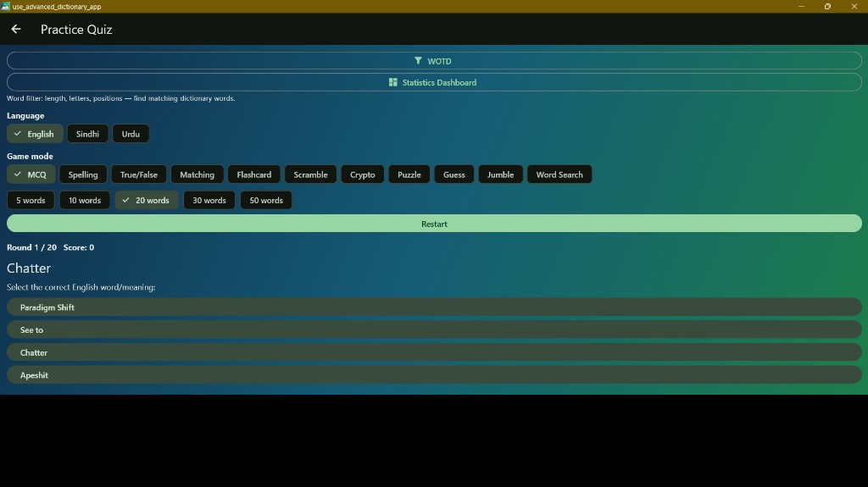This screenshot has height=487, width=868.
Task: Click the Chatter question heading
Action: [29, 268]
